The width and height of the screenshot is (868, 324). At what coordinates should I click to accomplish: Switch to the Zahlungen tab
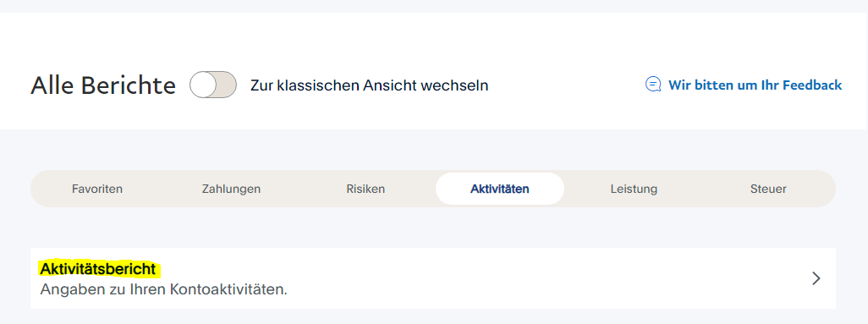tap(231, 189)
